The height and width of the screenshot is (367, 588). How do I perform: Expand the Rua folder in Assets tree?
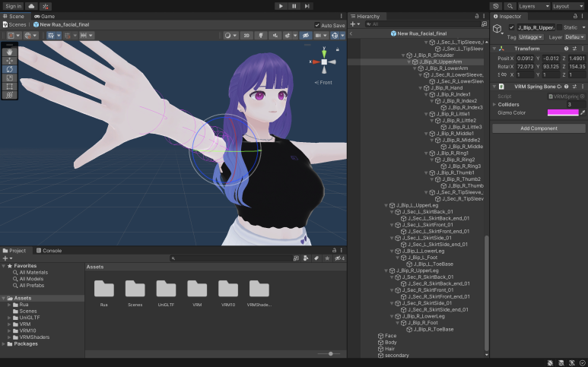(x=9, y=305)
